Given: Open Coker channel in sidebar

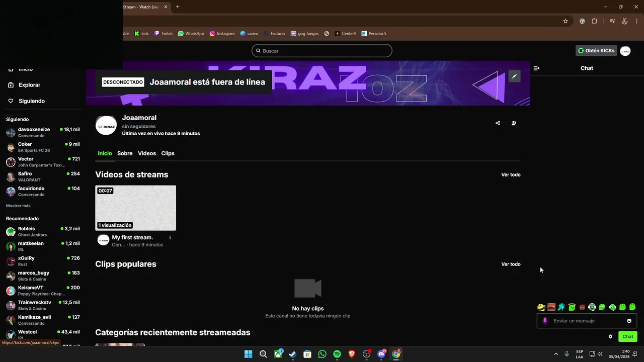Looking at the screenshot, I should (43, 147).
